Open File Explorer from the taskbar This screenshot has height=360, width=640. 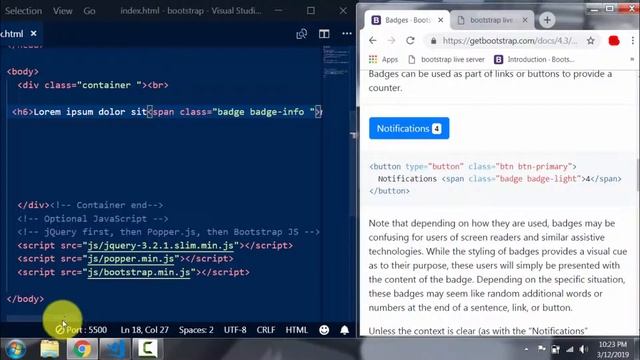click(x=50, y=349)
